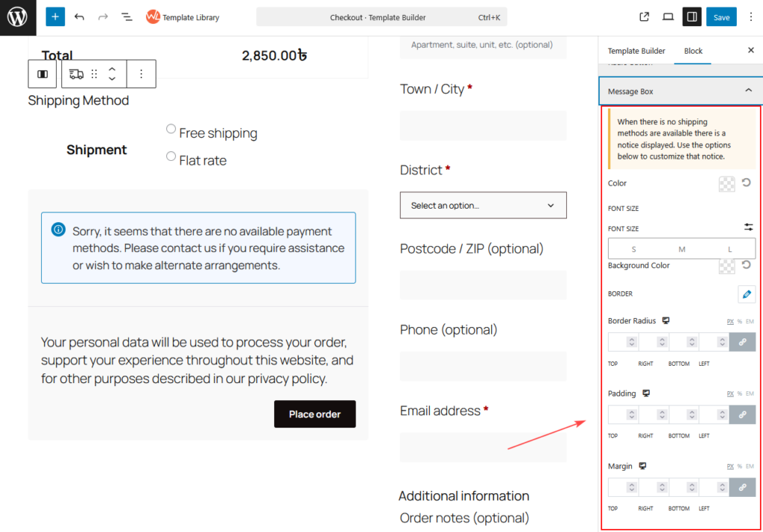Open the block inserter plus button

55,16
